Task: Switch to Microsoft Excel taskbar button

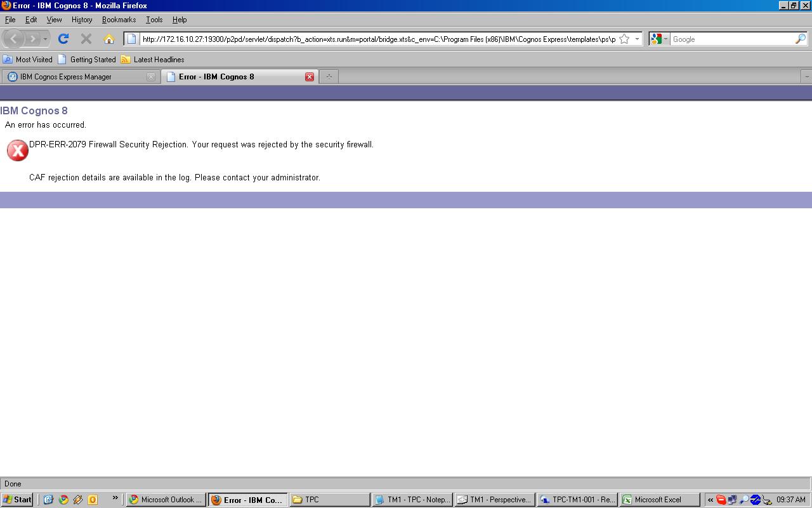Action: coord(659,500)
